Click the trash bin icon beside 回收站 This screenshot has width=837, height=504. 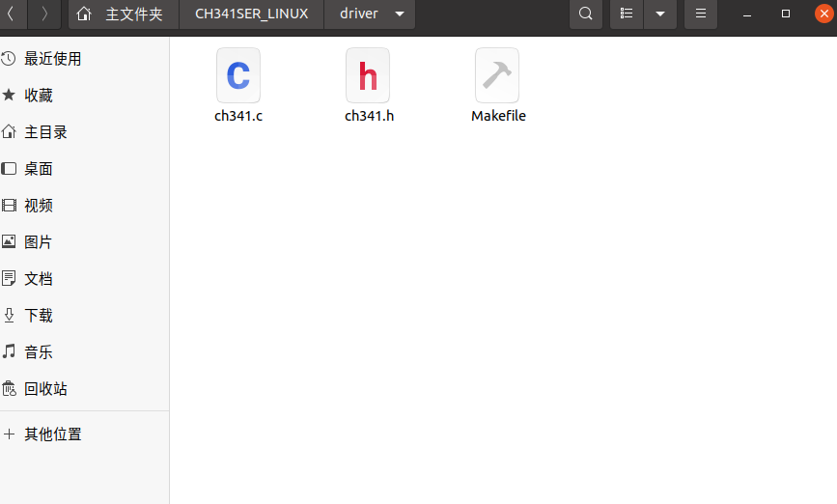click(x=9, y=388)
